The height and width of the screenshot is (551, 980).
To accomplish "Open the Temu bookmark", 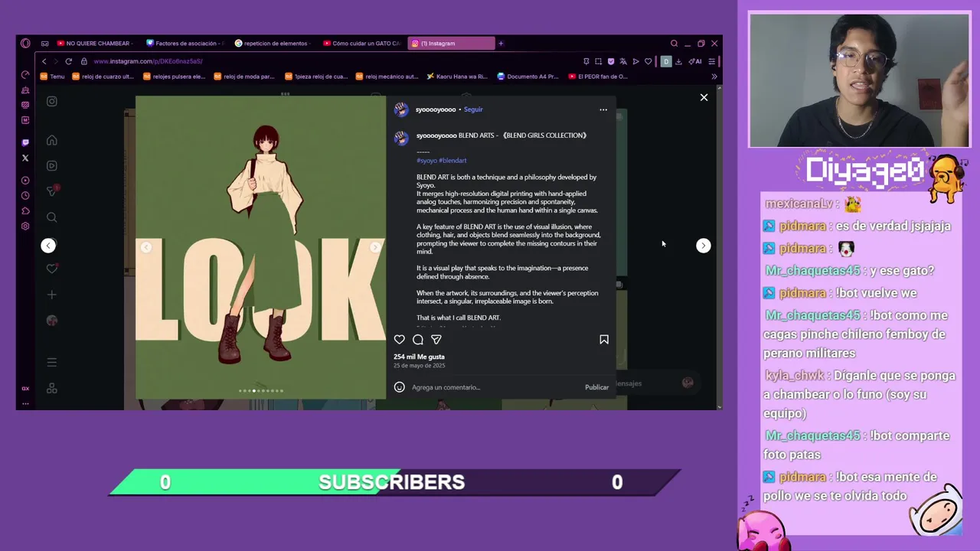I will tap(53, 77).
